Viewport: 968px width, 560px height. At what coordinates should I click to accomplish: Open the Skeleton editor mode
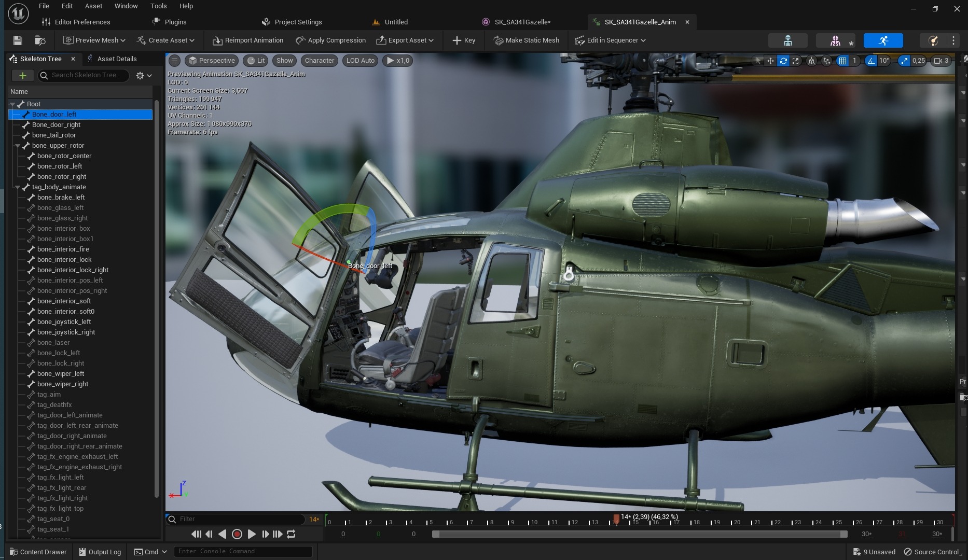(x=787, y=40)
